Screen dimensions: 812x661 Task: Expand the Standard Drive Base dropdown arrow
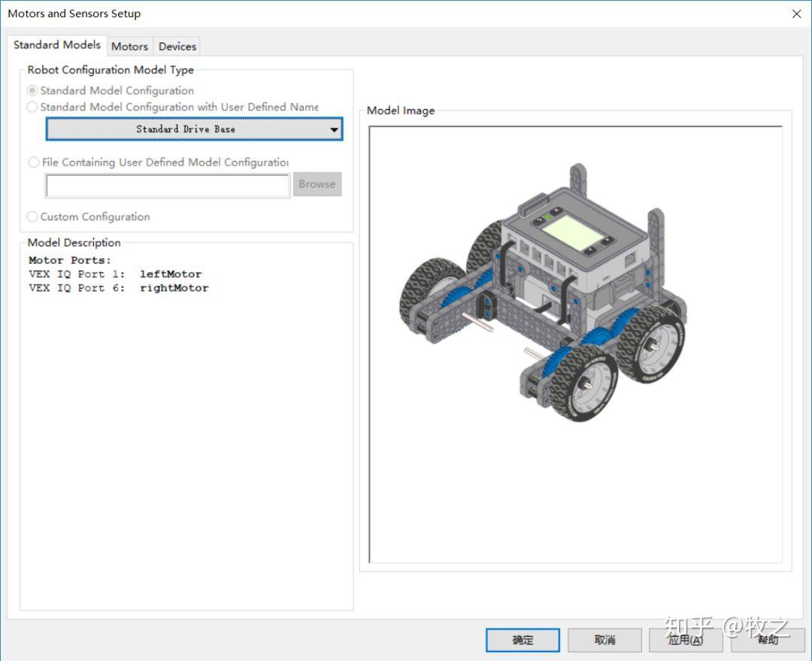334,129
